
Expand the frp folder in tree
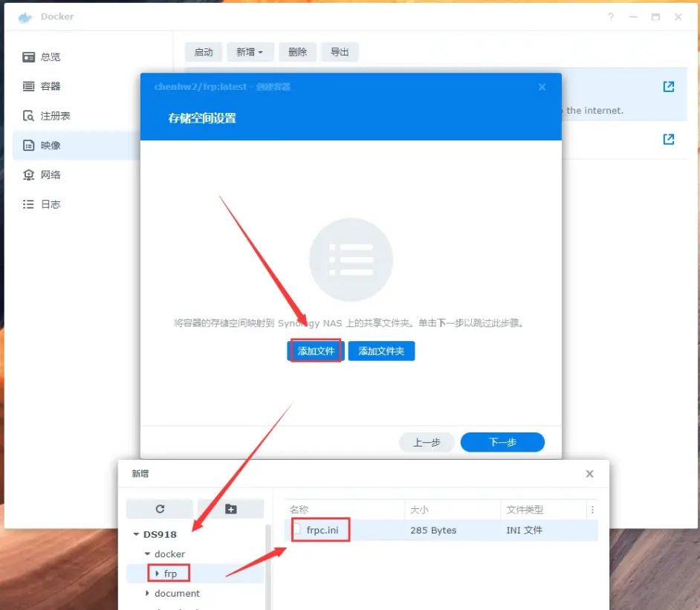tap(158, 574)
